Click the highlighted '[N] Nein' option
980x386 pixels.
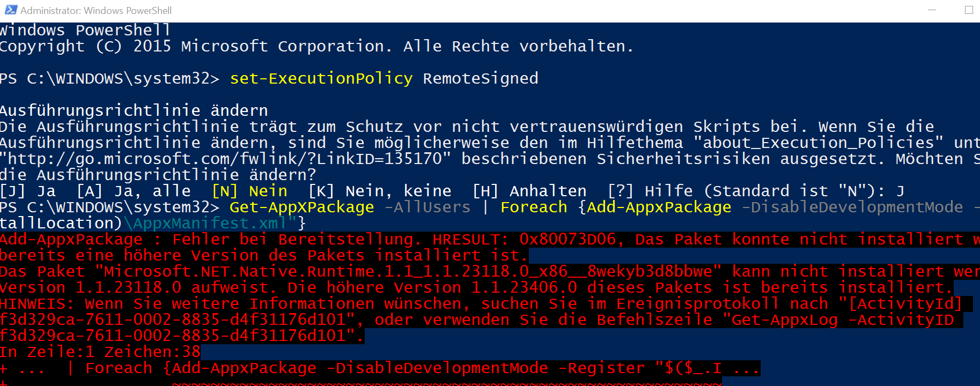249,191
